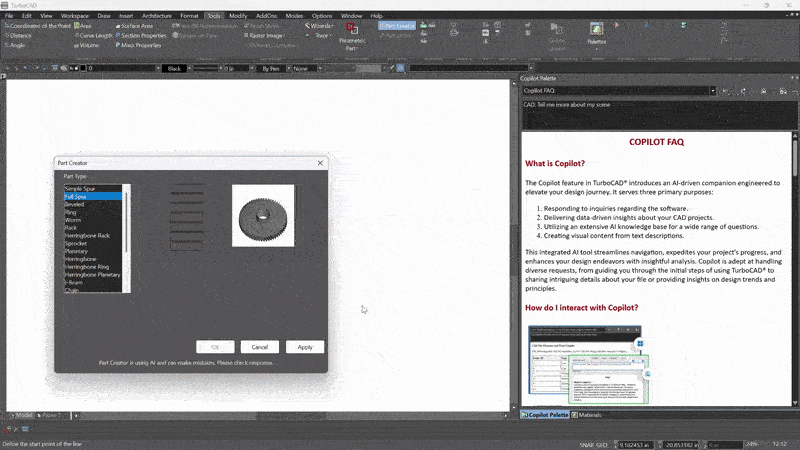The width and height of the screenshot is (800, 450).
Task: Select I-Beam part type
Action: click(x=92, y=282)
